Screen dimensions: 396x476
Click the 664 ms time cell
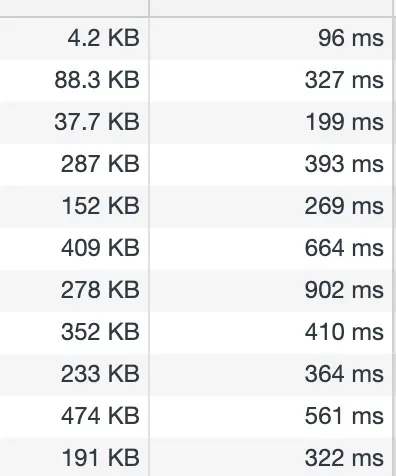click(271, 249)
